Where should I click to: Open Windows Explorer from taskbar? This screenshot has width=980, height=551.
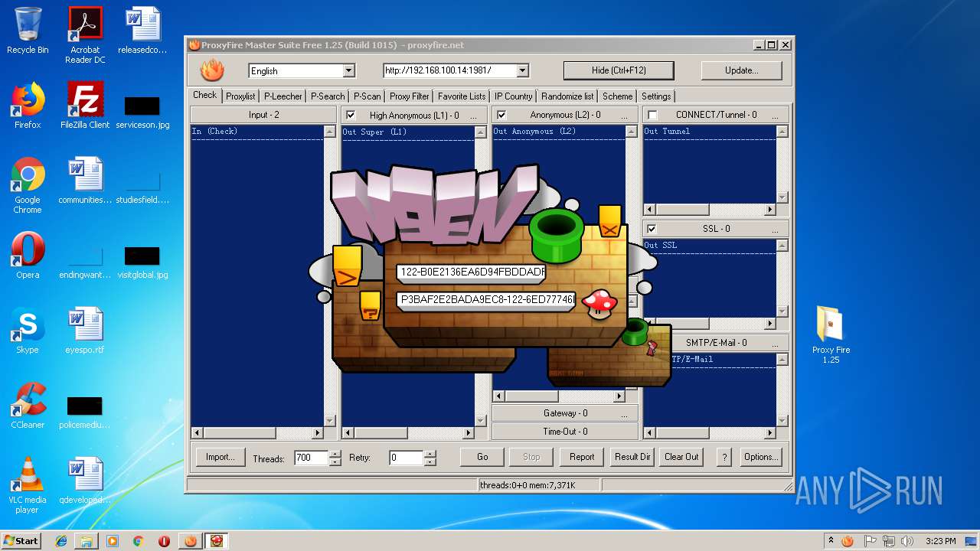(87, 541)
